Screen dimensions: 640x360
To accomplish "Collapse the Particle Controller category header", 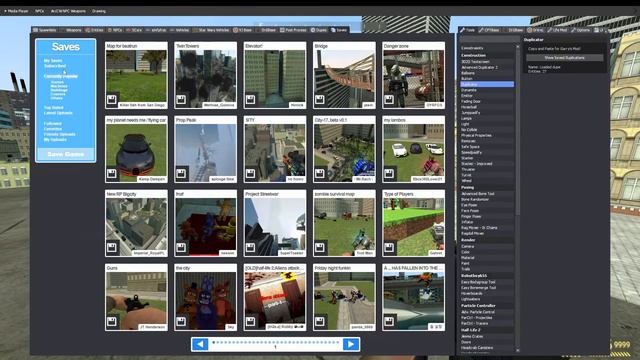I will 487,305.
